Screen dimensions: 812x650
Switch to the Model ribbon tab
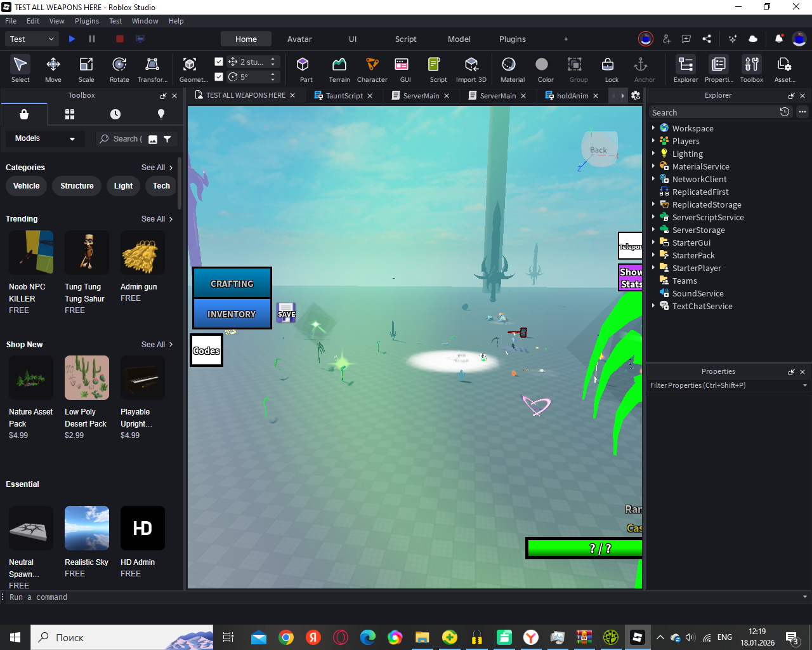459,39
